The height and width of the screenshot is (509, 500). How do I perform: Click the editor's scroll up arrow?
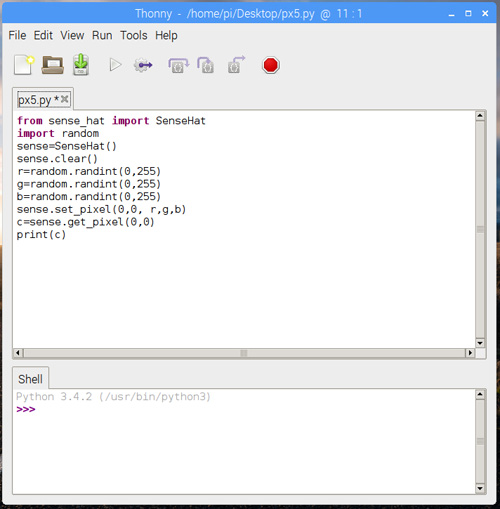click(480, 116)
